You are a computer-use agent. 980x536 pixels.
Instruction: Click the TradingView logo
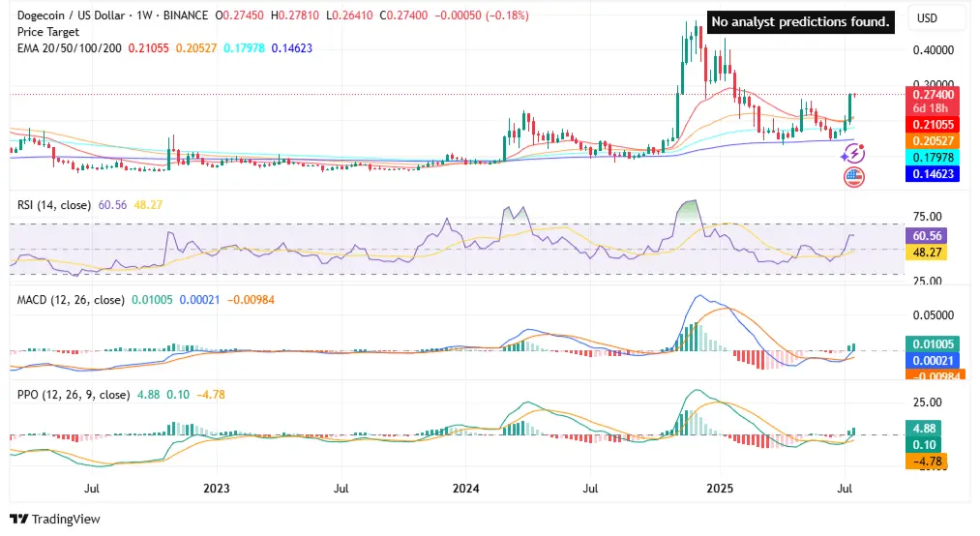55,520
